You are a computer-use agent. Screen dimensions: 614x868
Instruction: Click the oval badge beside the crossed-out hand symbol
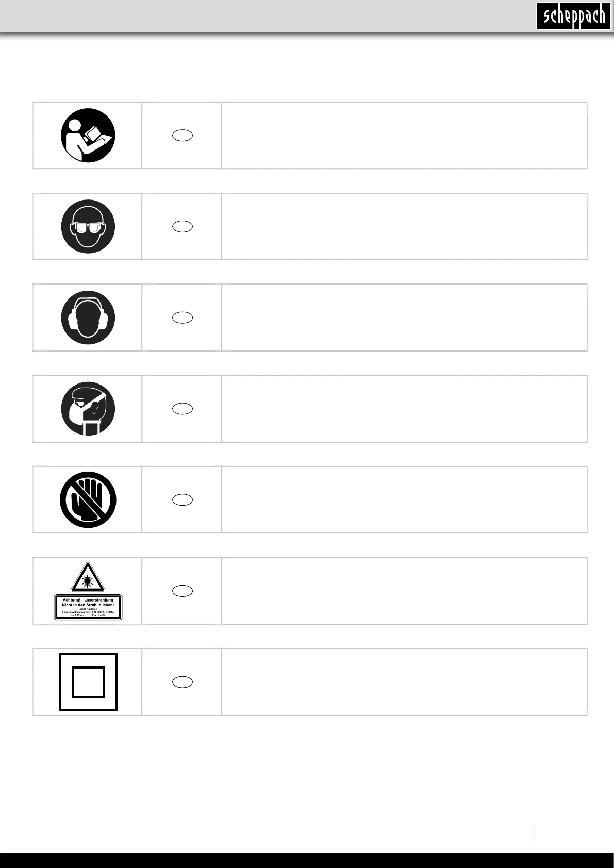(x=182, y=500)
